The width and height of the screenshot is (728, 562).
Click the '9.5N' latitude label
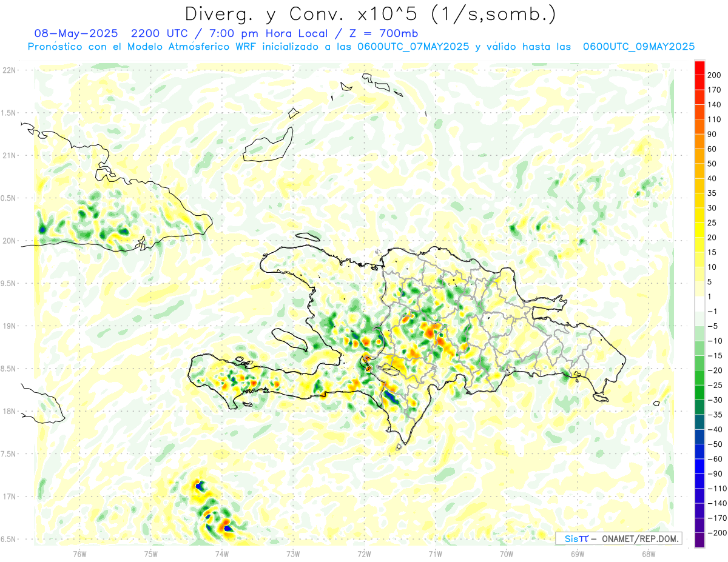click(8, 283)
